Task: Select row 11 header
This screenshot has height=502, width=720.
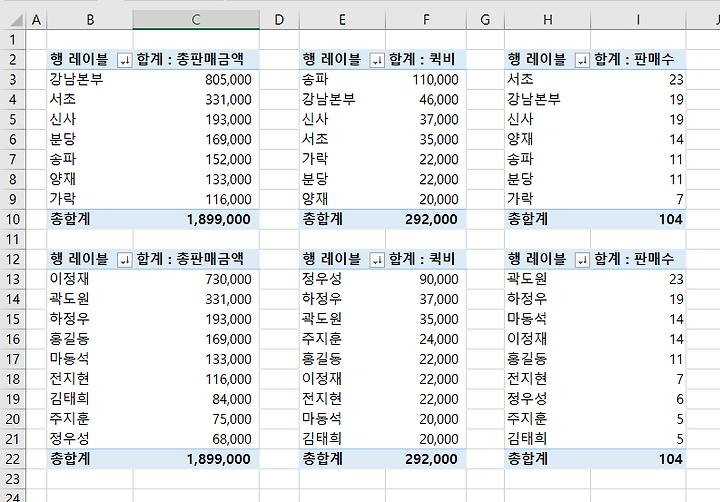Action: (x=13, y=239)
